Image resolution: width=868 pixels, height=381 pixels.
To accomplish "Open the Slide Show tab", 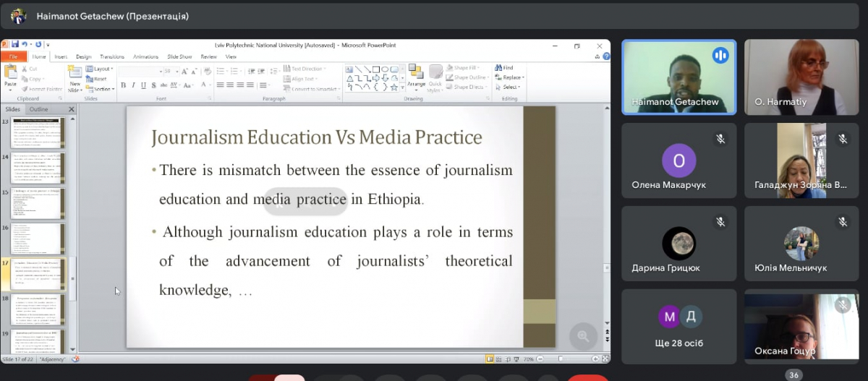I will [179, 56].
